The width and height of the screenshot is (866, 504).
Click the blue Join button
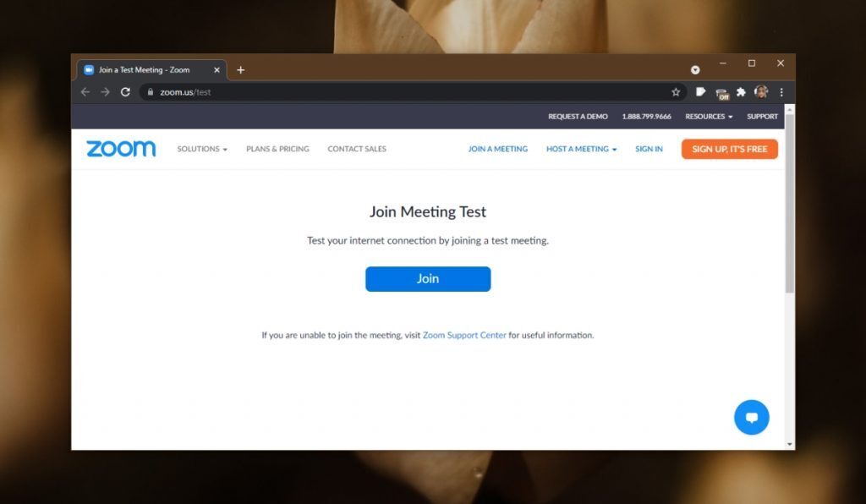tap(427, 279)
